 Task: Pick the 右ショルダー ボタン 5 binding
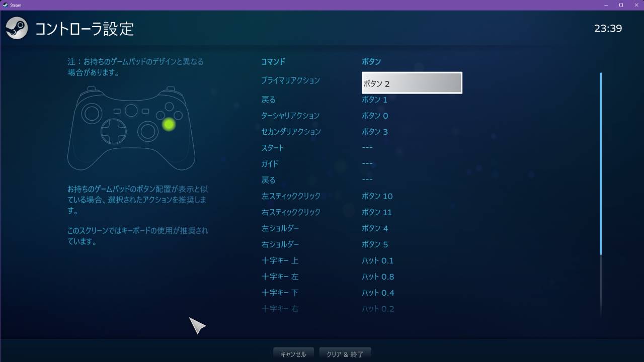[375, 244]
